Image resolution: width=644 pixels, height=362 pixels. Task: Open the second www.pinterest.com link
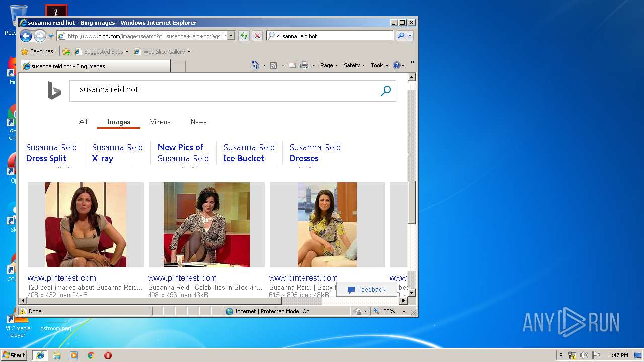click(x=182, y=278)
